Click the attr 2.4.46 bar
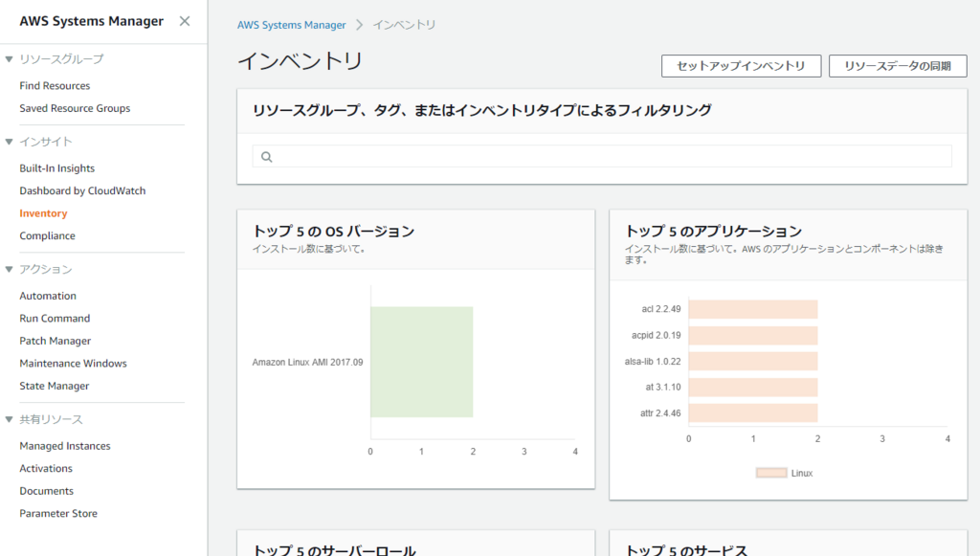The image size is (980, 556). [x=753, y=413]
